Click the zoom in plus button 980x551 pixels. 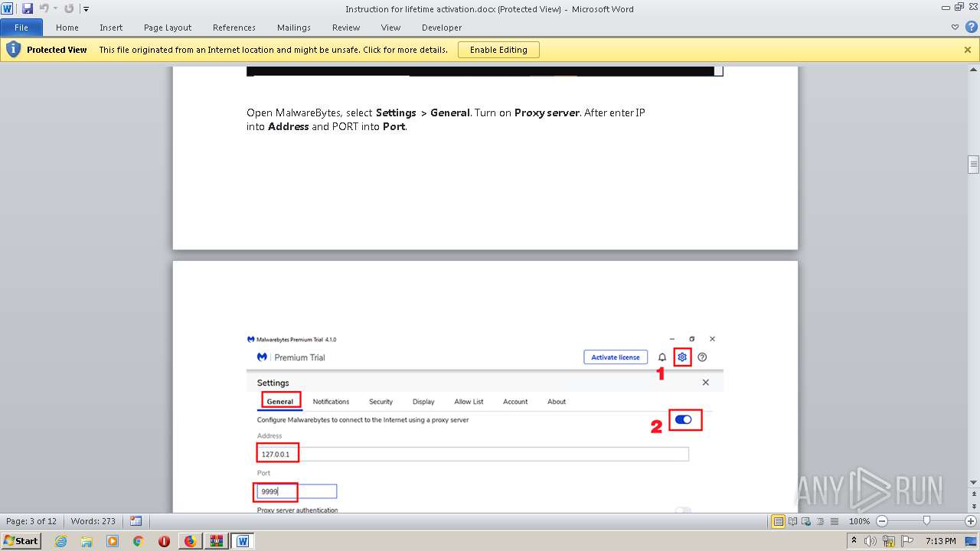click(x=971, y=521)
